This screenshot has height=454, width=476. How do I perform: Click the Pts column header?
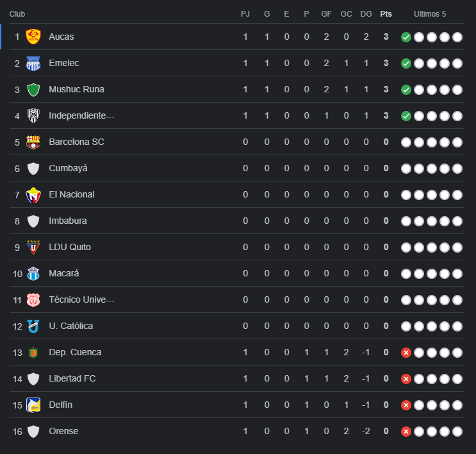[x=386, y=14]
